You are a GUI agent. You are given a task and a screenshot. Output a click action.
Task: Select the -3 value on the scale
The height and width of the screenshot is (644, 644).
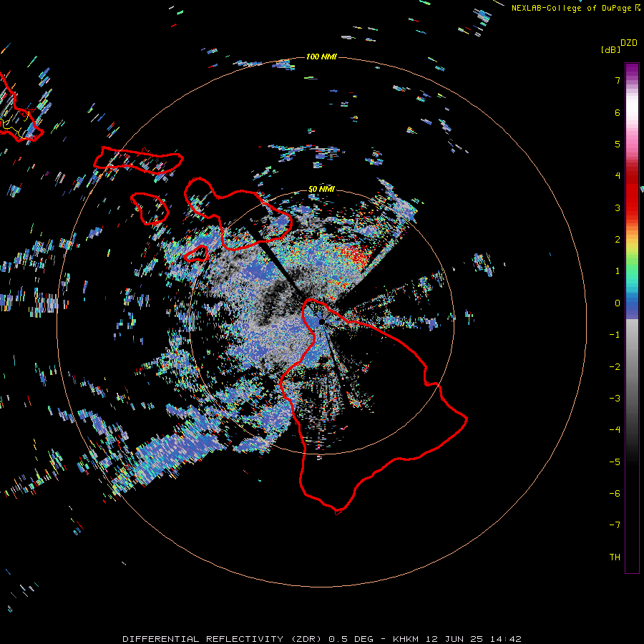point(615,399)
